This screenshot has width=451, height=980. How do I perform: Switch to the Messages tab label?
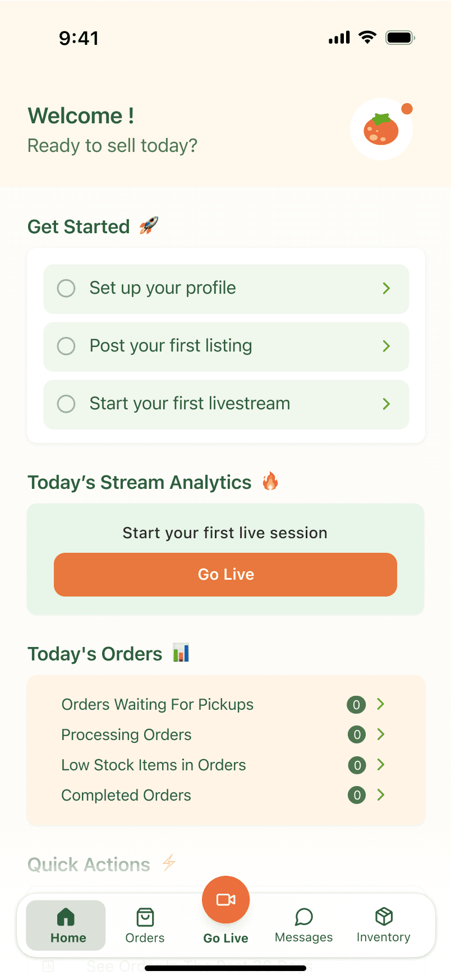(303, 937)
